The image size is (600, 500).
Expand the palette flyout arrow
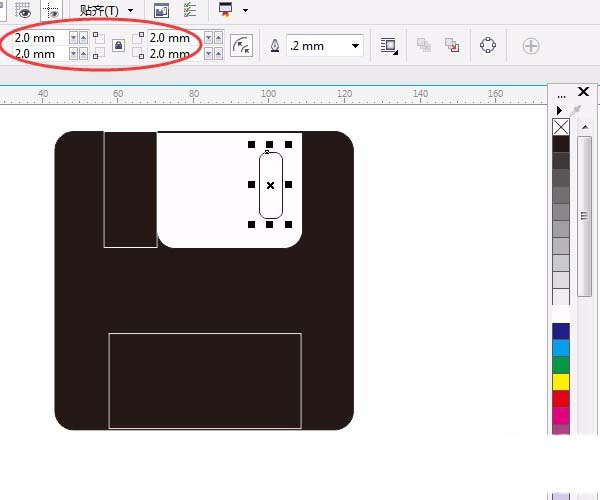(559, 110)
